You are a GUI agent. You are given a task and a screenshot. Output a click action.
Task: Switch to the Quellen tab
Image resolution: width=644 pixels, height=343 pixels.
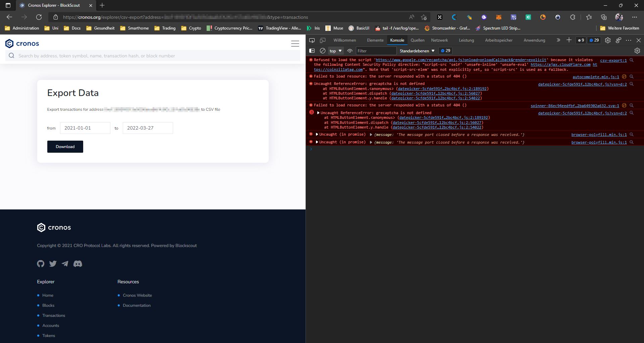point(418,40)
